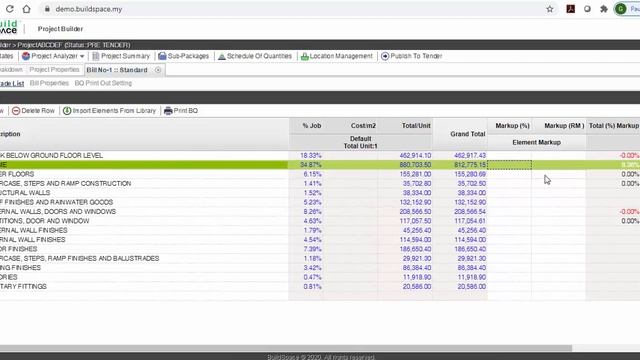Reload the page with the browser refresh icon
The image size is (640, 360).
pyautogui.click(x=10, y=9)
